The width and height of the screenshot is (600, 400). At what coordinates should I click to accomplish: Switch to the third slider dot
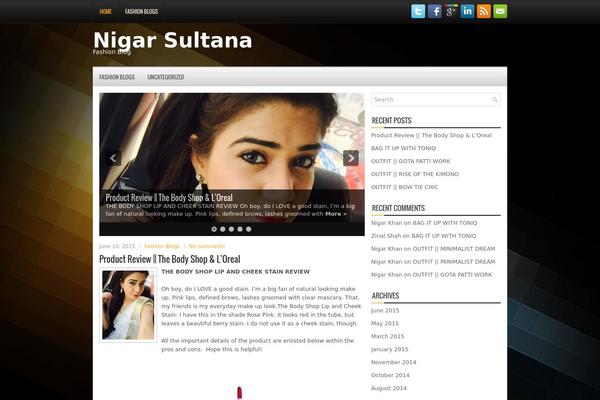(x=231, y=229)
